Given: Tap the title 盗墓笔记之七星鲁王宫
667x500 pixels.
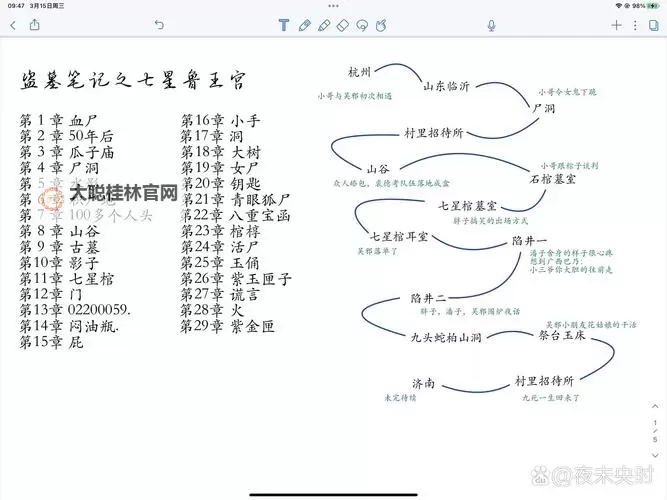Looking at the screenshot, I should pos(133,79).
